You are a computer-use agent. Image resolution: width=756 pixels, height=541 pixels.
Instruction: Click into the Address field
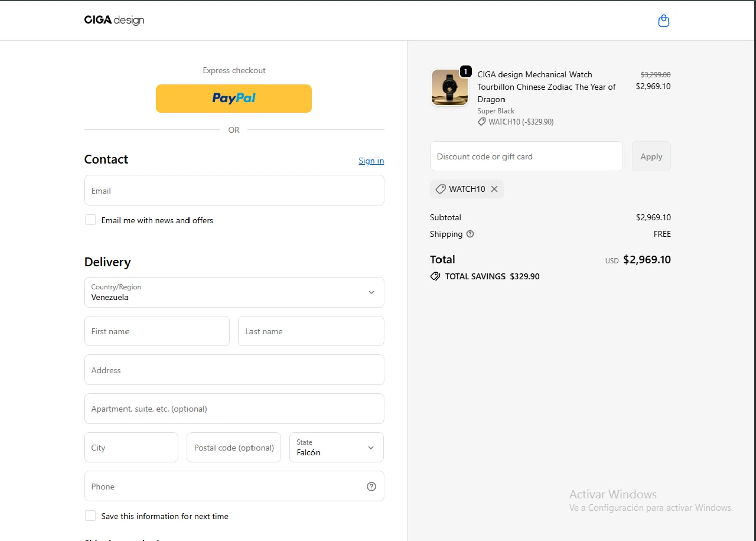tap(234, 370)
